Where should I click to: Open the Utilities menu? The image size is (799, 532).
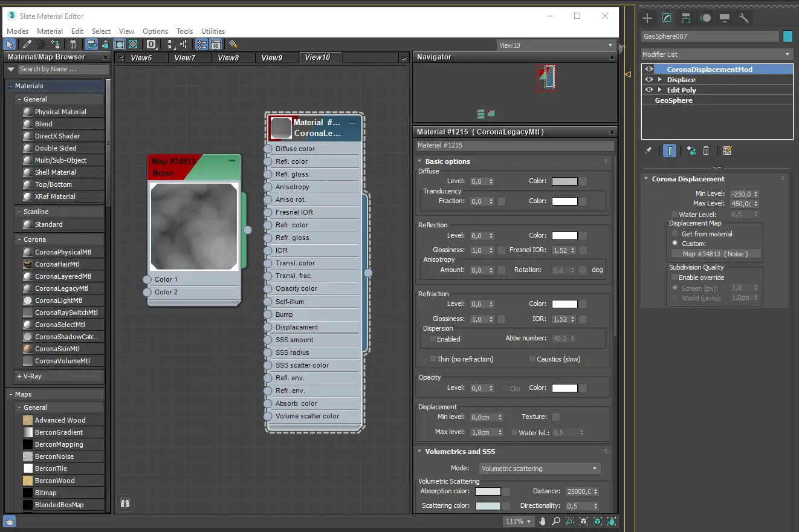coord(213,31)
